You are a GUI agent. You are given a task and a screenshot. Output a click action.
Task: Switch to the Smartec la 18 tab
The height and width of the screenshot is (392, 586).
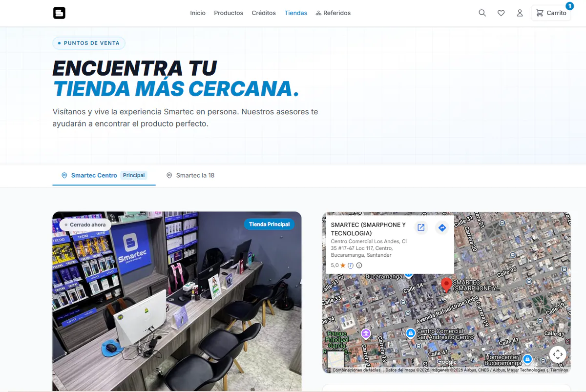(190, 175)
